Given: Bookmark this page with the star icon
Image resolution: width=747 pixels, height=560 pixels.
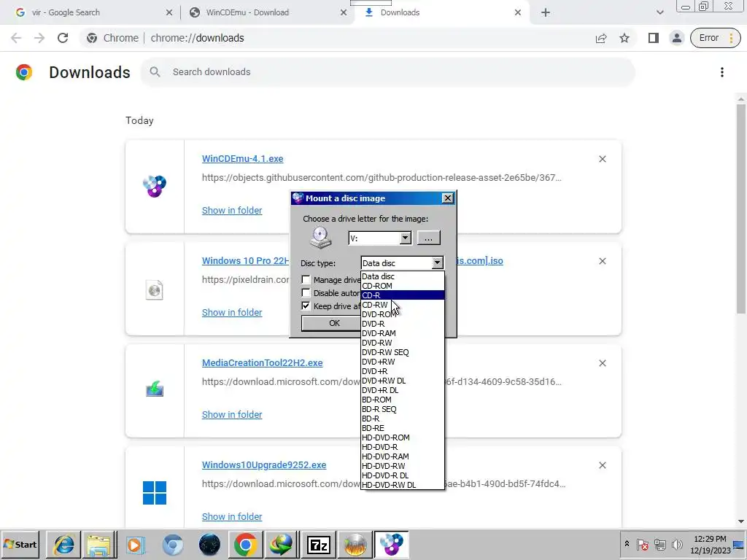Looking at the screenshot, I should coord(624,38).
